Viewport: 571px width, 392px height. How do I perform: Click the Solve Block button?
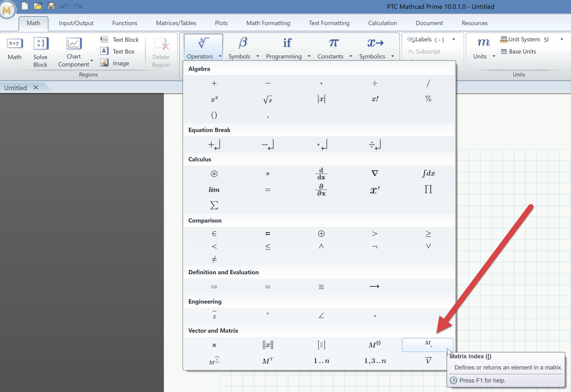pyautogui.click(x=41, y=53)
